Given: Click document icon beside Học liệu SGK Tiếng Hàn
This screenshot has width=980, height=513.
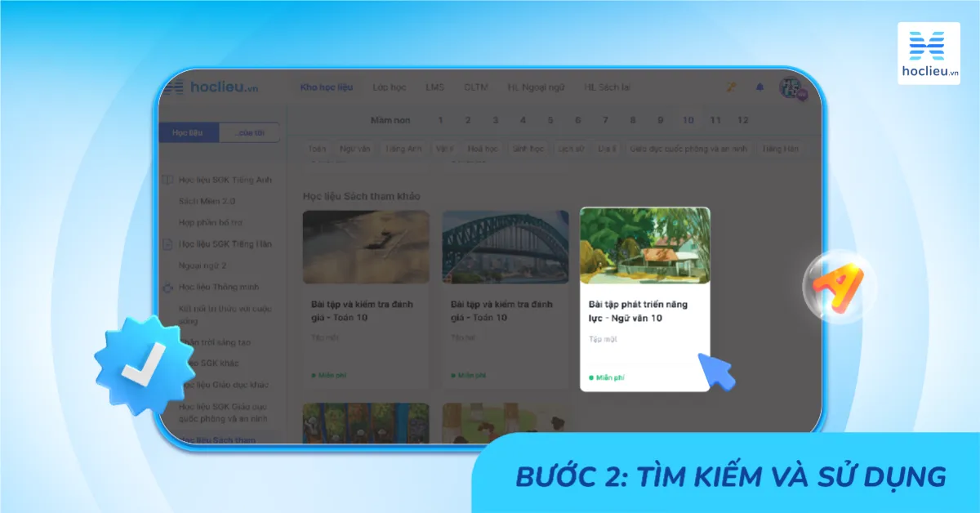Looking at the screenshot, I should point(168,244).
